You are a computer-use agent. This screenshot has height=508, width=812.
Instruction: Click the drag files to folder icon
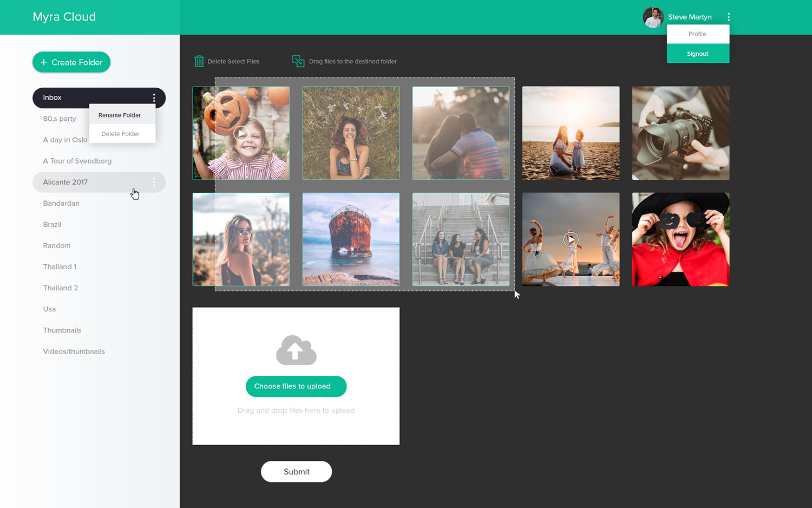pyautogui.click(x=298, y=61)
